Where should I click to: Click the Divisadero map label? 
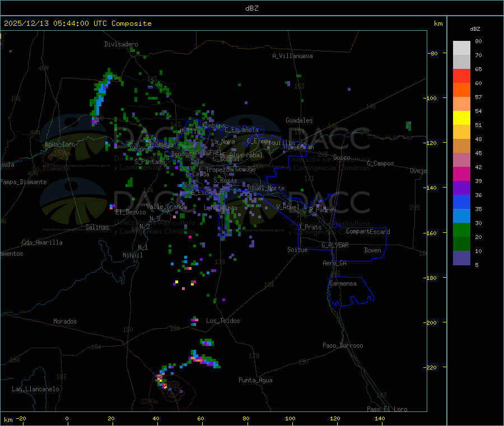[x=121, y=44]
